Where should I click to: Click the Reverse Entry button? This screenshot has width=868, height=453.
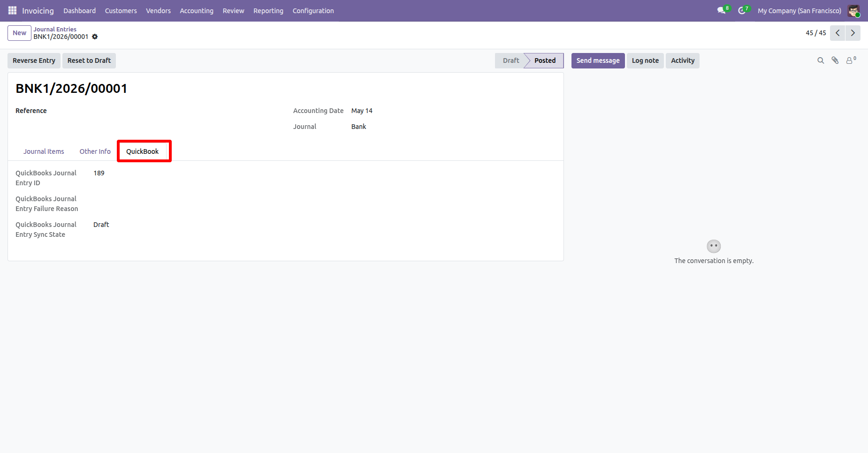click(x=34, y=60)
